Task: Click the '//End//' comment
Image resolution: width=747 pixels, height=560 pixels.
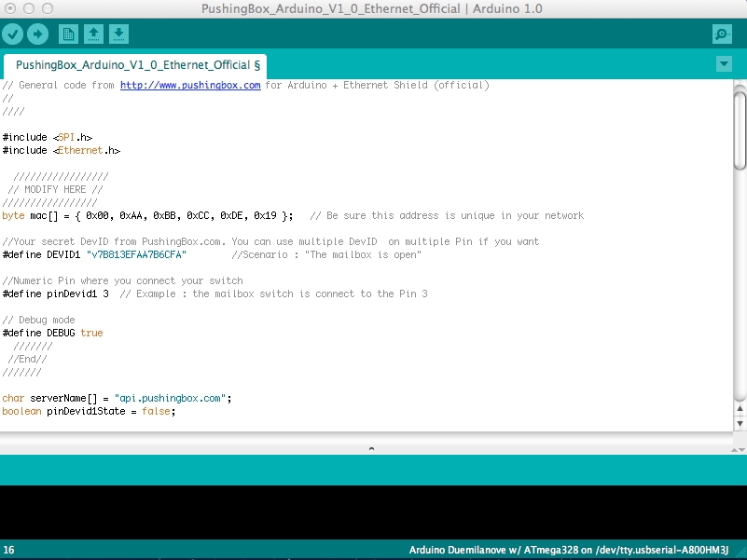Action: [27, 359]
